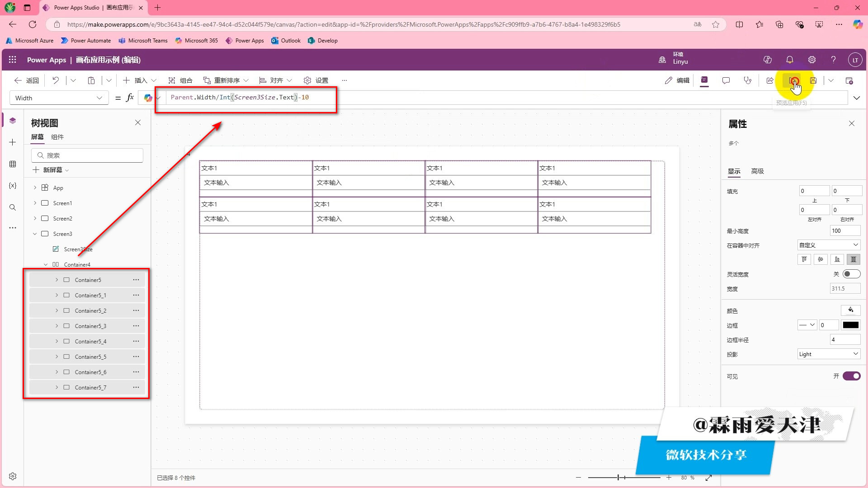Click the Insert plus sidebar icon

click(13, 142)
